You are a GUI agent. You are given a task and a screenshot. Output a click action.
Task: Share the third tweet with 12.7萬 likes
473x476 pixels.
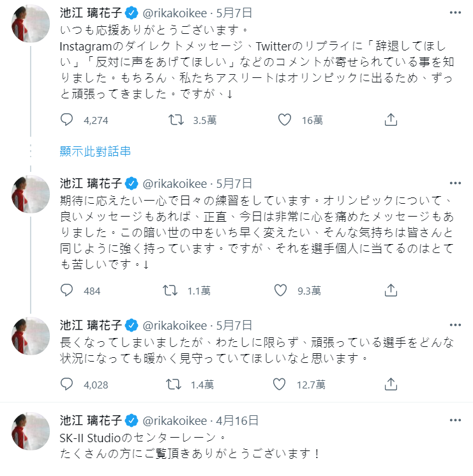tap(391, 385)
